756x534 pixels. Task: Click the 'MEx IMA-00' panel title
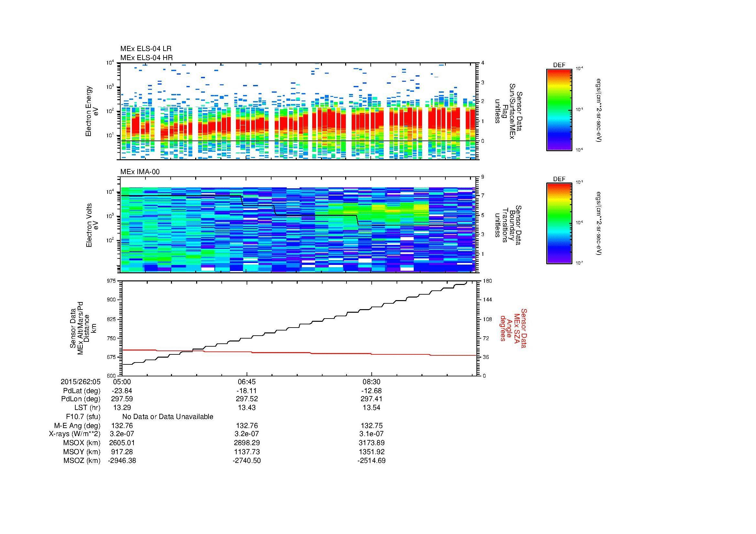click(x=140, y=172)
